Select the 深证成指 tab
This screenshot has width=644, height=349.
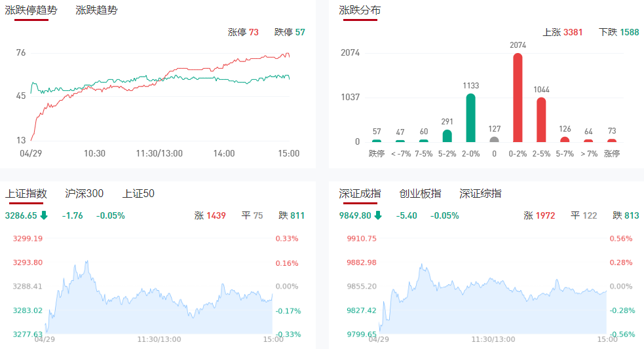(360, 193)
